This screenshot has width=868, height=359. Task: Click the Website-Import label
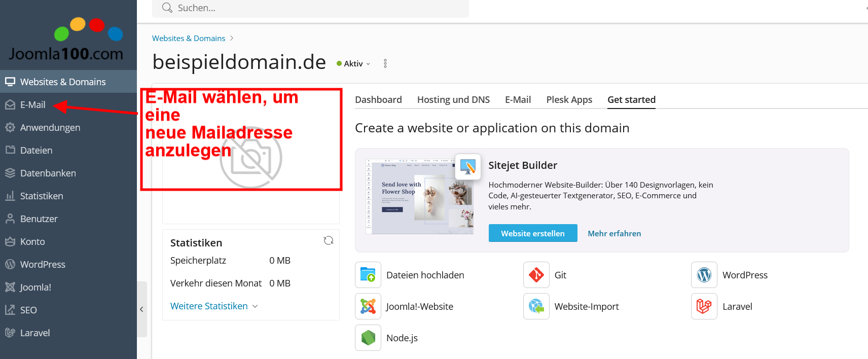tap(587, 306)
